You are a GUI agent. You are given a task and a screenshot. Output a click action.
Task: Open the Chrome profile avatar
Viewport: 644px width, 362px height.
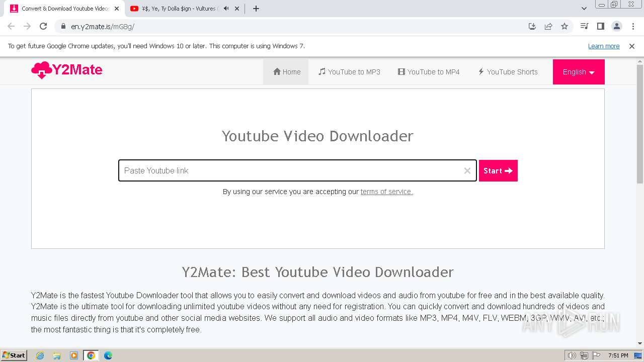(x=617, y=26)
